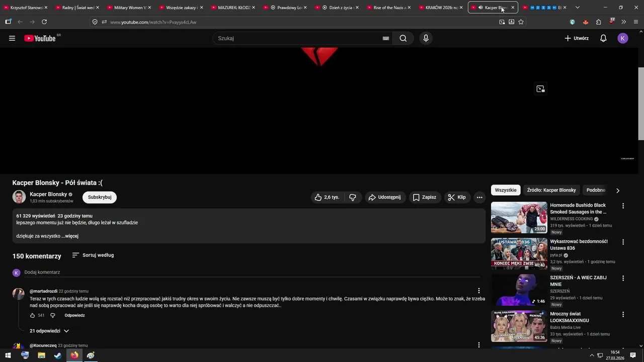Viewport: 644px width, 362px height.
Task: Open more actions (three dots) under video
Action: pyautogui.click(x=479, y=198)
